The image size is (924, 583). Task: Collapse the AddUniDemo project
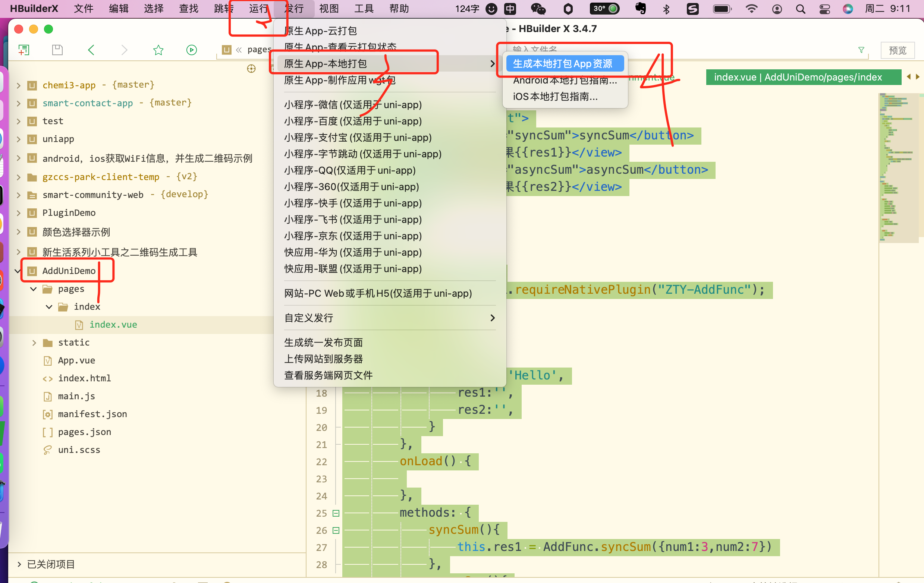pos(18,271)
